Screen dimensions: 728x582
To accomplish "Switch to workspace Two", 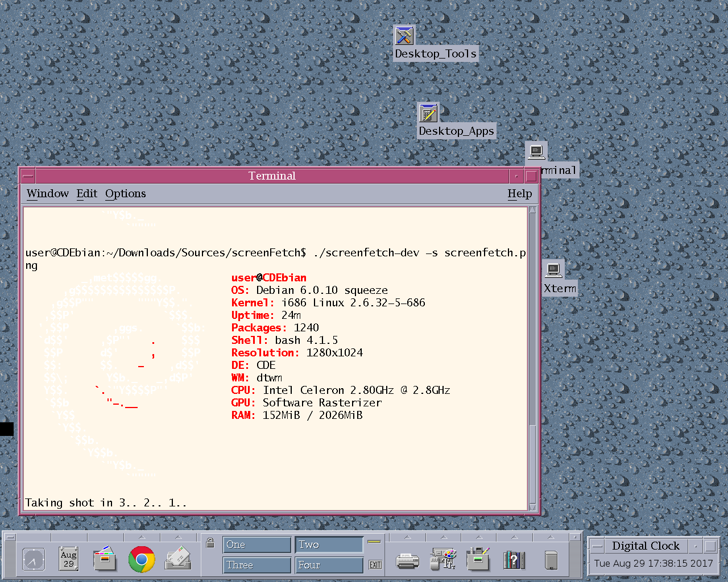I will click(329, 544).
